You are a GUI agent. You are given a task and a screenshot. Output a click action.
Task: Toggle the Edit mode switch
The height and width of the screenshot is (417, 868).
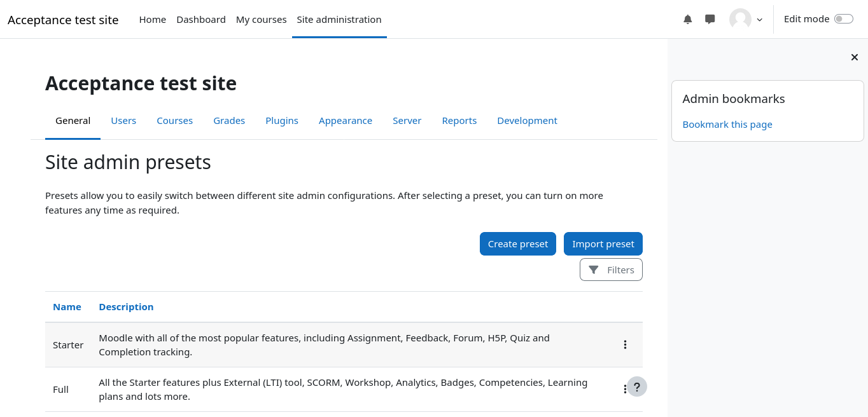pyautogui.click(x=843, y=19)
